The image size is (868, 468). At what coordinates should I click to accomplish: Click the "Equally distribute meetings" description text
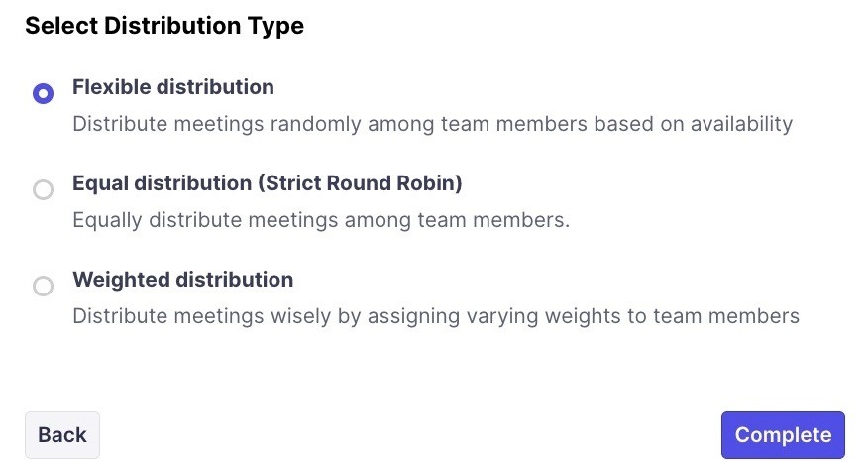click(x=321, y=220)
